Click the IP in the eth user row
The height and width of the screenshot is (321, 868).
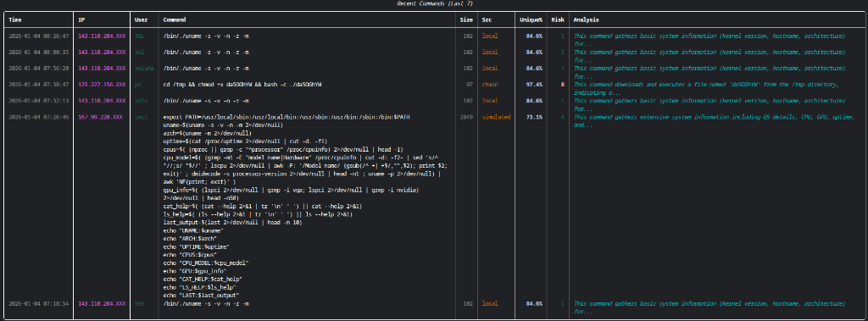[x=102, y=304]
